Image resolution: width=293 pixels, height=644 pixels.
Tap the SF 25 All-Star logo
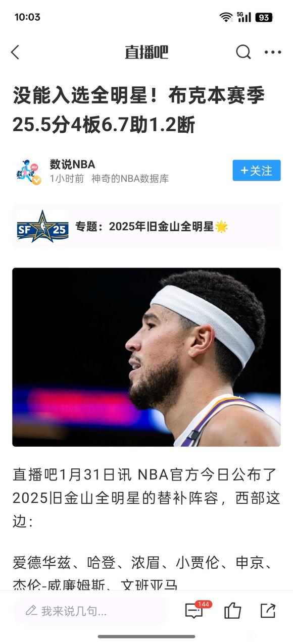click(x=42, y=227)
